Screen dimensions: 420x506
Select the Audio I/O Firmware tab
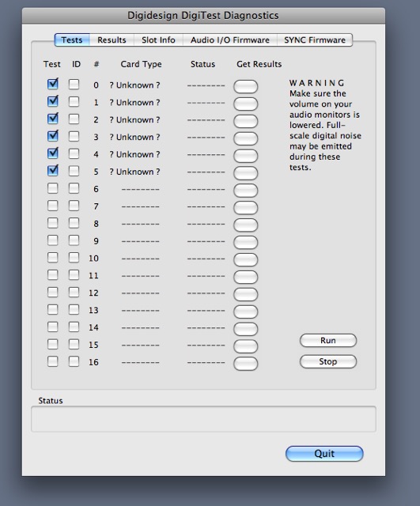[230, 40]
